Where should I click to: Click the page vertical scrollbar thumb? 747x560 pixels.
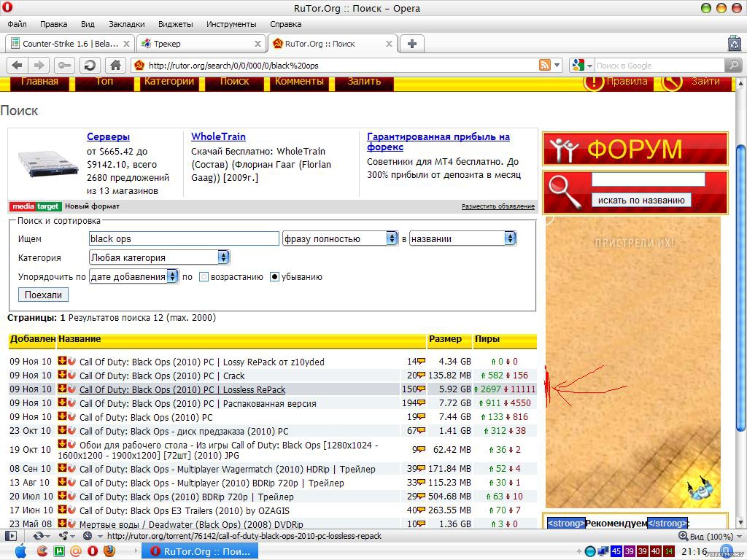click(740, 287)
